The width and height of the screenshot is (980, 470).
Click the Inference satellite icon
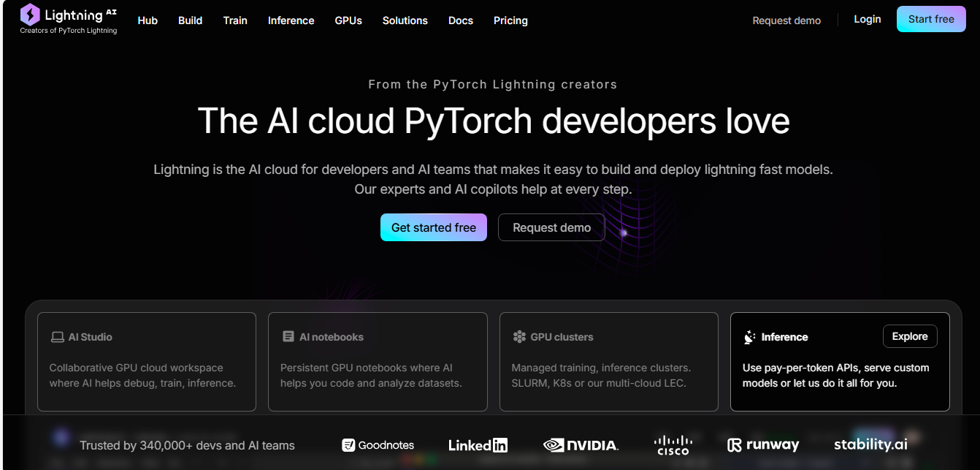[749, 337]
